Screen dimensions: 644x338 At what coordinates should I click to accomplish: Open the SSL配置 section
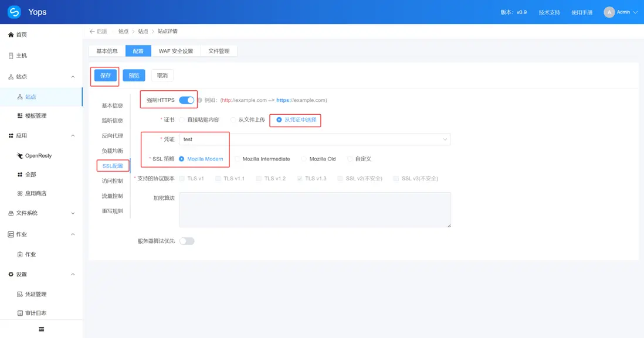113,166
